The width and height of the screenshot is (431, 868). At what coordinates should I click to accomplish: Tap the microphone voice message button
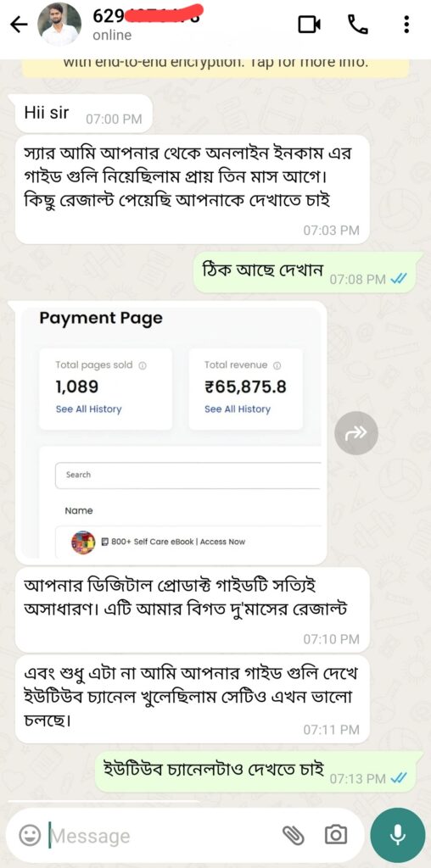click(397, 835)
